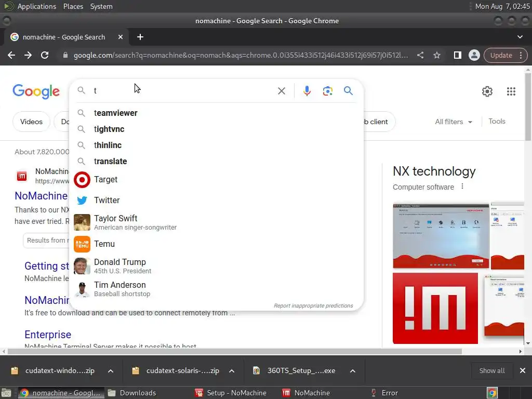The image size is (532, 399).
Task: Expand options for cudatext-solaris zip download
Action: click(x=232, y=371)
